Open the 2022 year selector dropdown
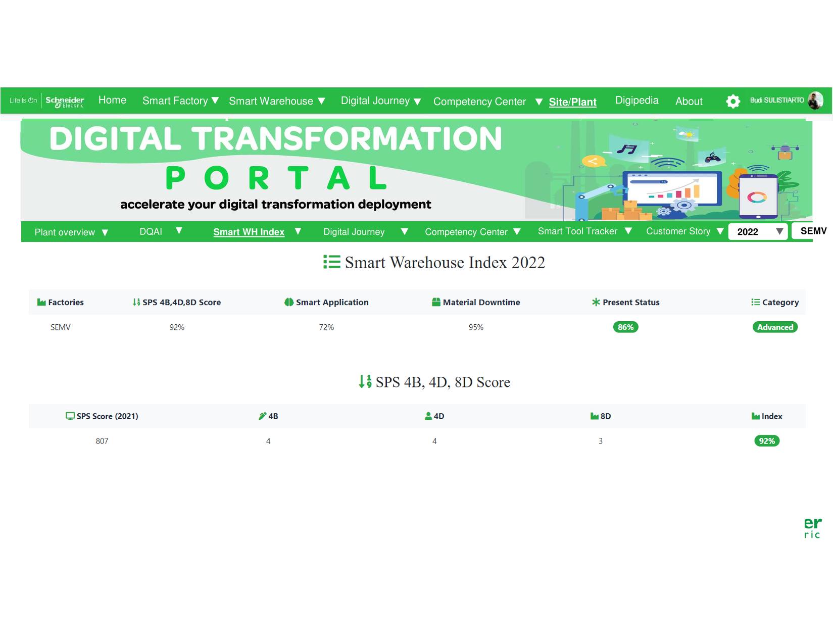The width and height of the screenshot is (833, 644). click(758, 231)
